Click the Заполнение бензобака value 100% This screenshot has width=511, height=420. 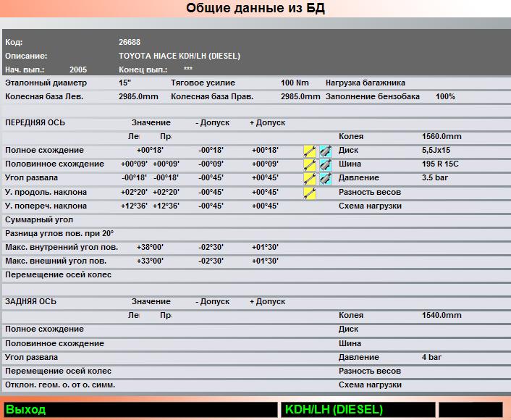pos(445,96)
